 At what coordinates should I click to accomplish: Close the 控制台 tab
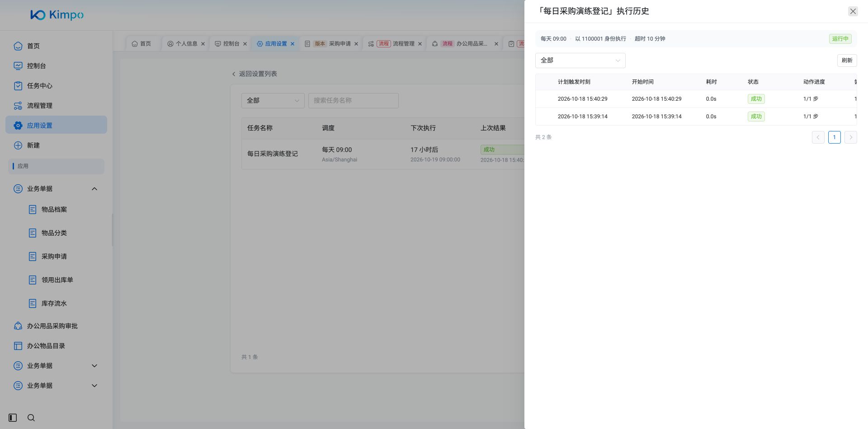pyautogui.click(x=245, y=44)
